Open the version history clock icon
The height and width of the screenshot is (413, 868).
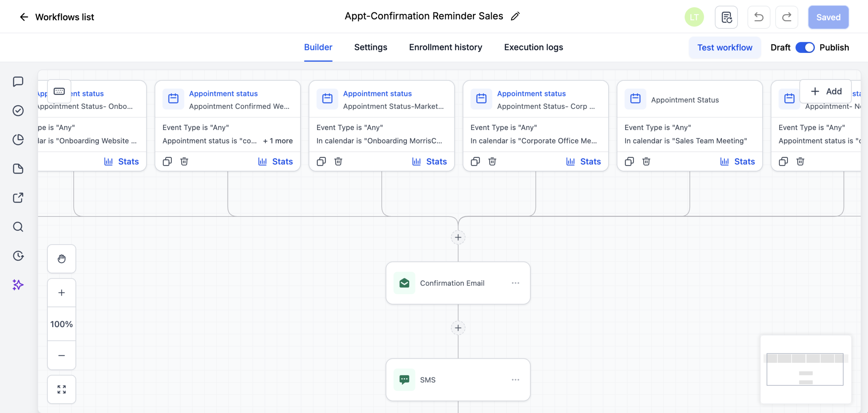pyautogui.click(x=18, y=256)
